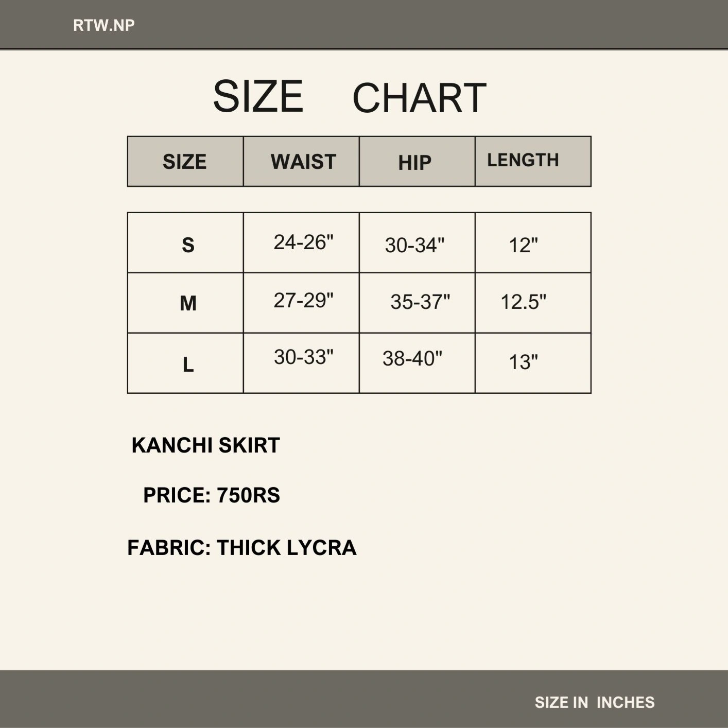
Task: Click the L size row label
Action: point(188,365)
